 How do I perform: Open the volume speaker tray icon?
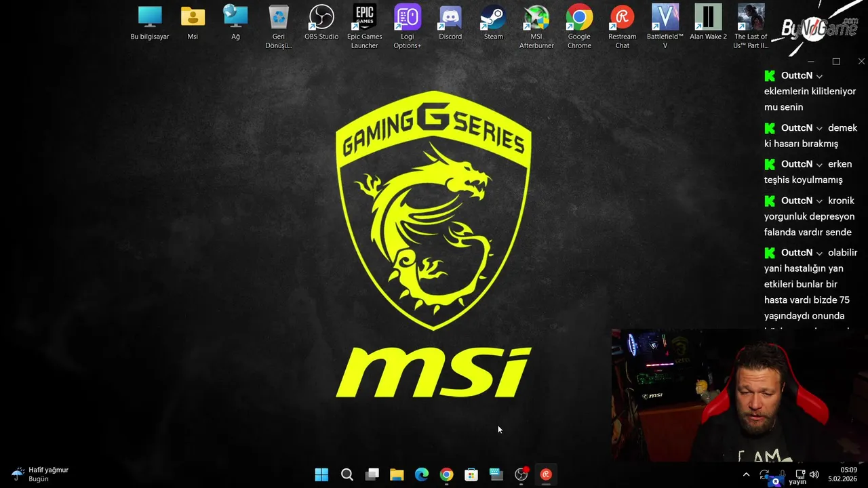814,474
